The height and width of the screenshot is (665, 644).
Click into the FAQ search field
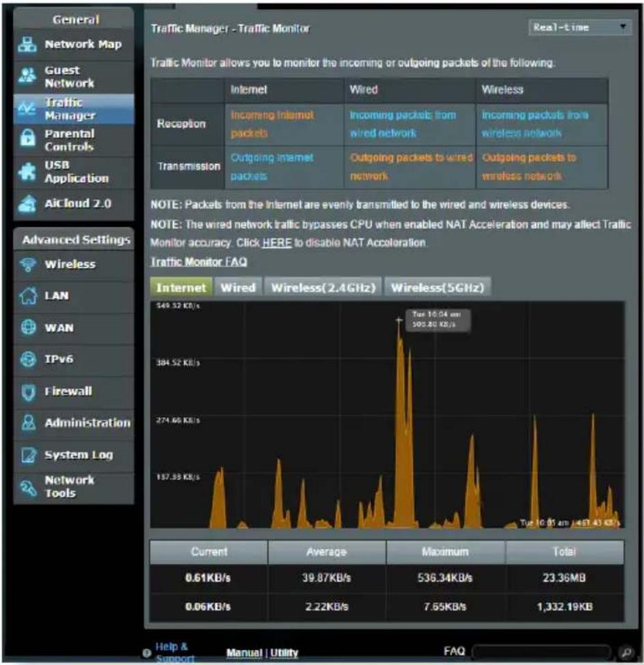pos(541,652)
